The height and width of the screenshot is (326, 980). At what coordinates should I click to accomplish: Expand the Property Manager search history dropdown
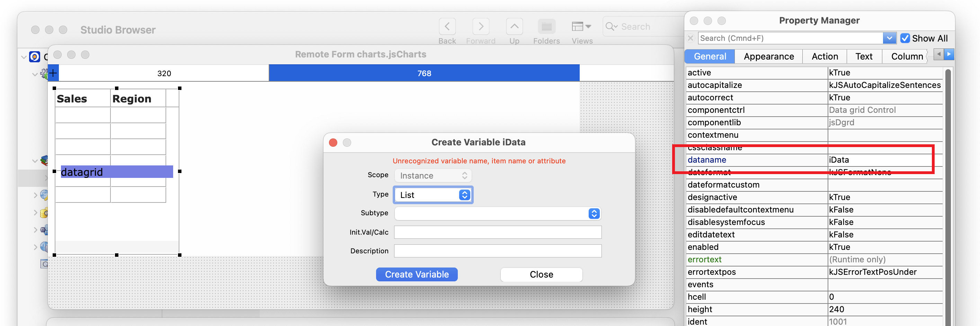[x=889, y=38]
